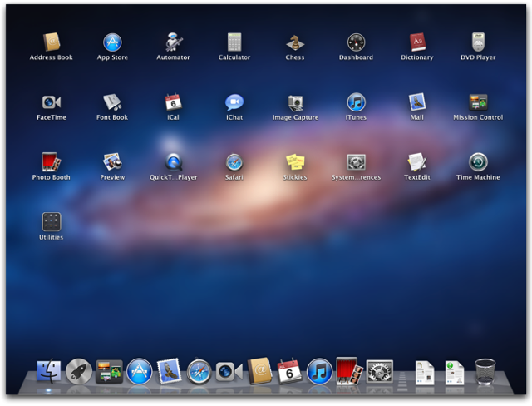Launch App Store from the Launchpad grid
The height and width of the screenshot is (406, 532).
pos(112,42)
